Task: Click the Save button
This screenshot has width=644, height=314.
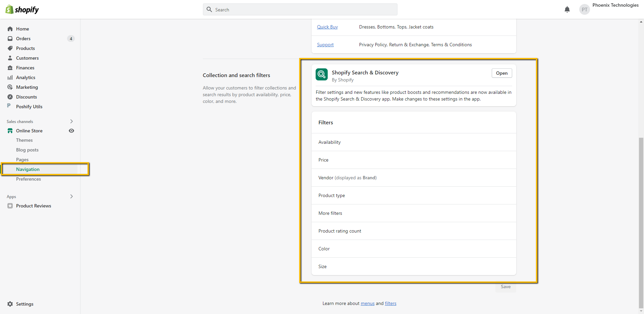Action: pyautogui.click(x=505, y=287)
